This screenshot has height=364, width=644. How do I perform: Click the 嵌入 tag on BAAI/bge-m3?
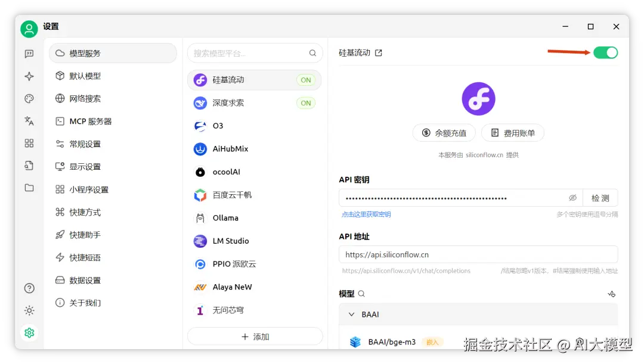click(432, 342)
